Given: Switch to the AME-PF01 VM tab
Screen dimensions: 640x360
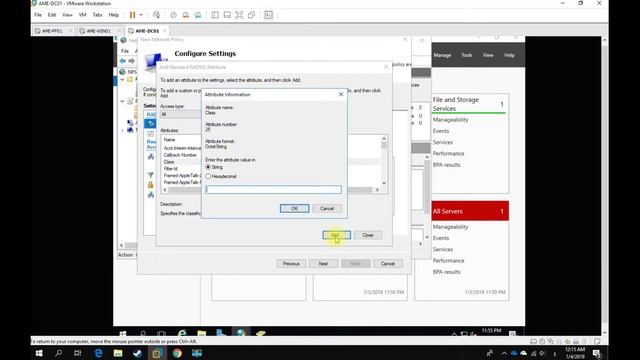Looking at the screenshot, I should pos(52,31).
